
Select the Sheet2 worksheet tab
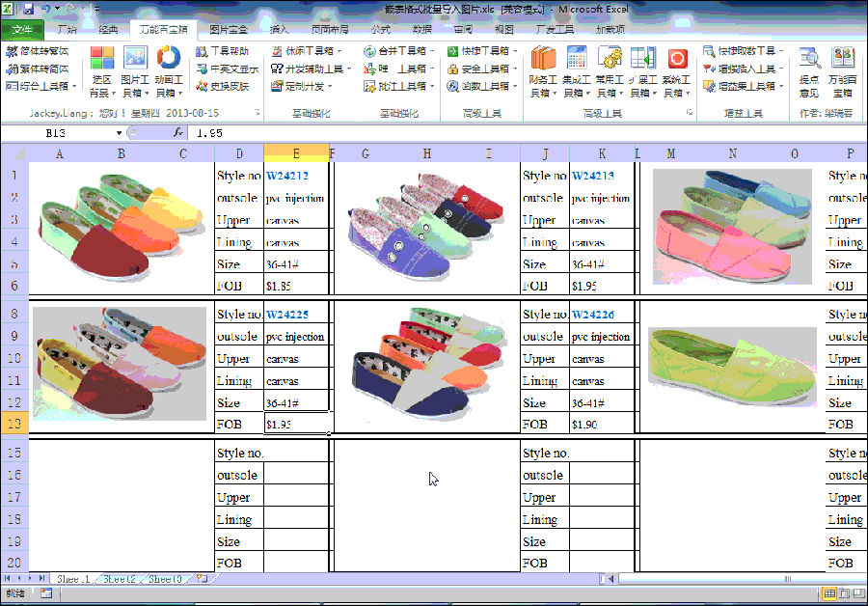[x=120, y=579]
